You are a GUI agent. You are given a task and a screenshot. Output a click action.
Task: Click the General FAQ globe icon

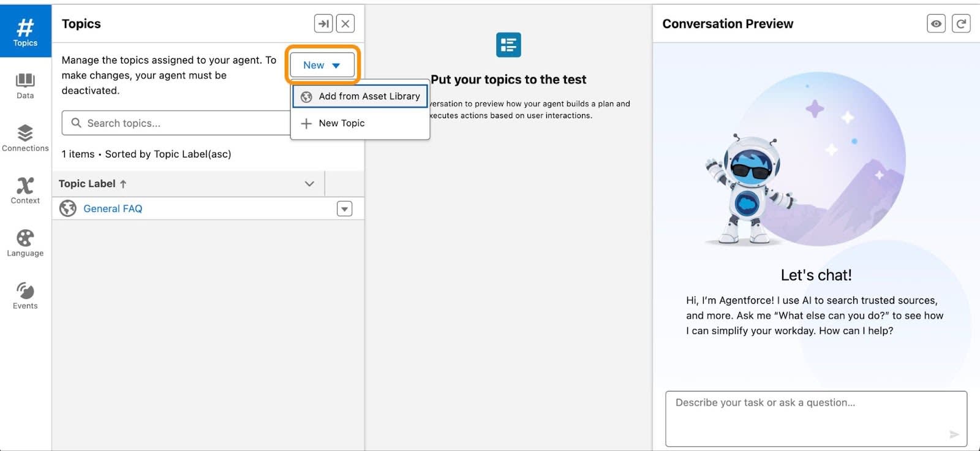coord(68,209)
